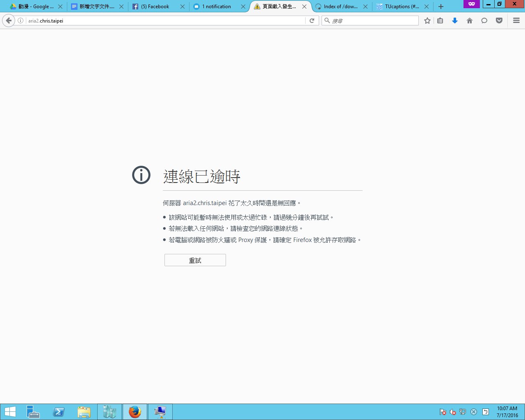Open the Firefox hamburger menu
Screen dimensions: 525x420
click(516, 21)
